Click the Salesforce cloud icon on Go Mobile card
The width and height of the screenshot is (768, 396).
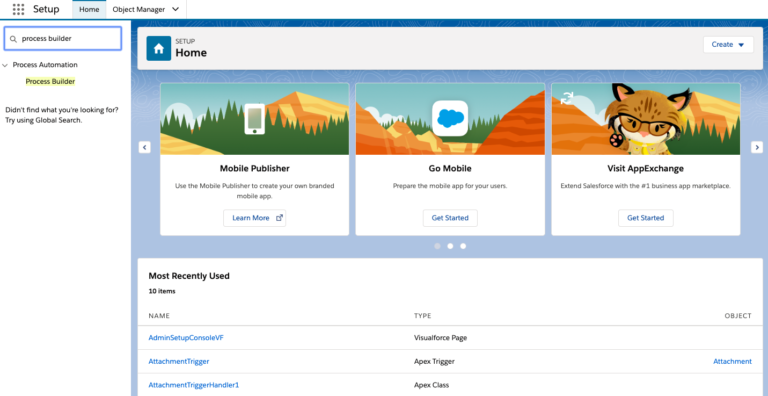point(450,119)
